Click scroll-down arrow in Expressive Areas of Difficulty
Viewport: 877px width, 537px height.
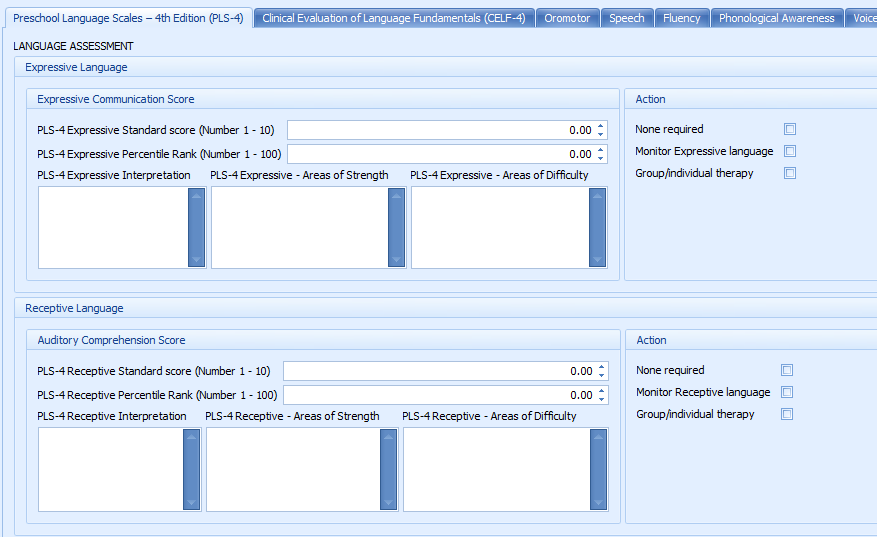pos(597,260)
